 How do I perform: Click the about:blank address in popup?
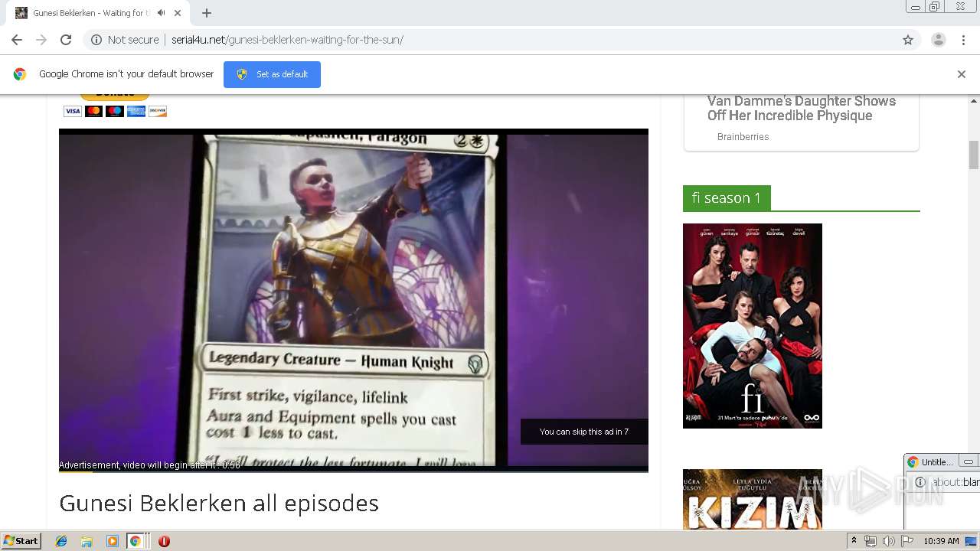click(955, 482)
